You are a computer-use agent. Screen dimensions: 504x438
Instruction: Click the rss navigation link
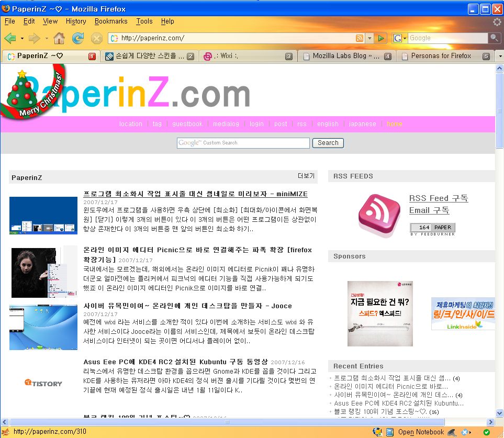pos(302,124)
